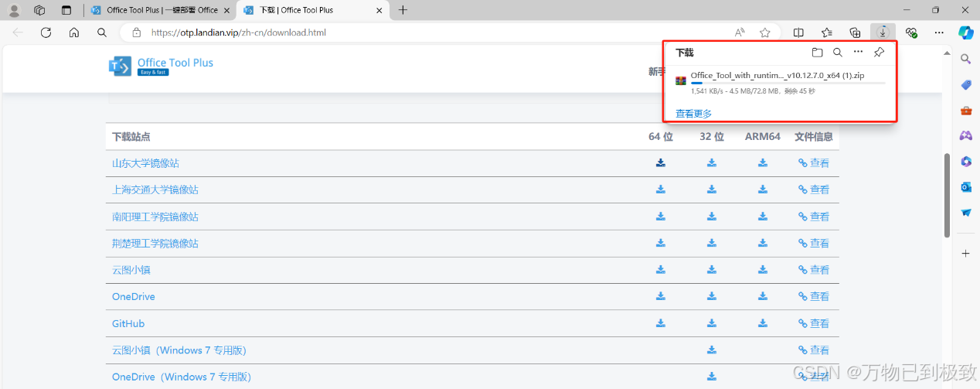Open browser profile avatar
This screenshot has width=980, height=389.
click(x=14, y=10)
